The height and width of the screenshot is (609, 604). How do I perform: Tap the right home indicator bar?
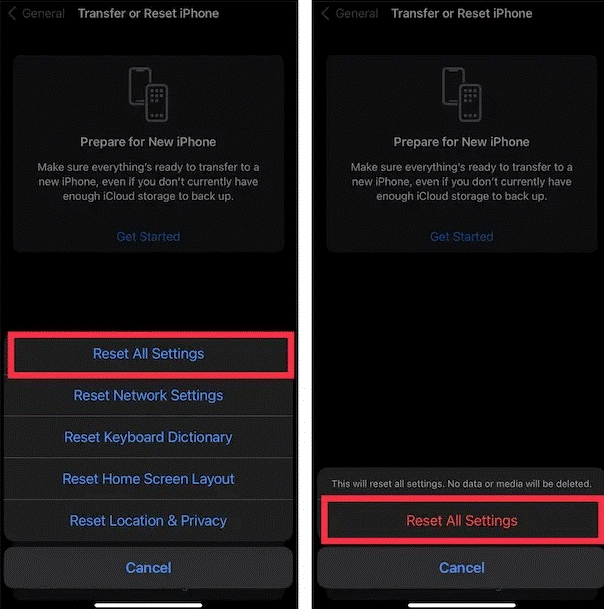(x=461, y=605)
